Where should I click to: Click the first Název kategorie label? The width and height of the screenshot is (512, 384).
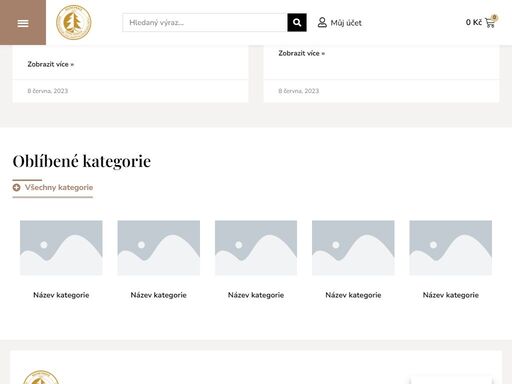click(x=61, y=295)
